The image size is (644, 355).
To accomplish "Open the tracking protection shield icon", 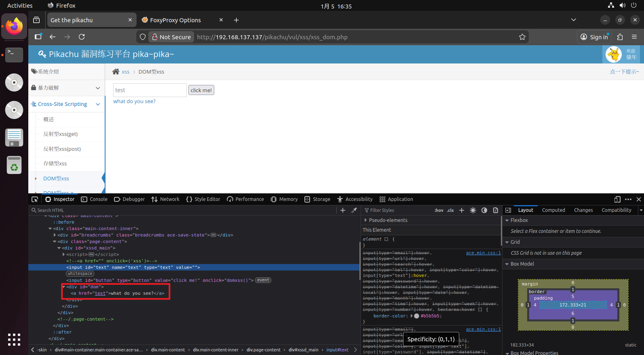I will tap(143, 37).
